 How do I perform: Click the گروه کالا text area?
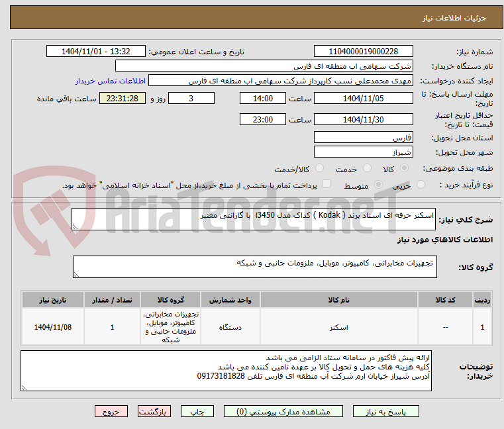tap(254, 267)
